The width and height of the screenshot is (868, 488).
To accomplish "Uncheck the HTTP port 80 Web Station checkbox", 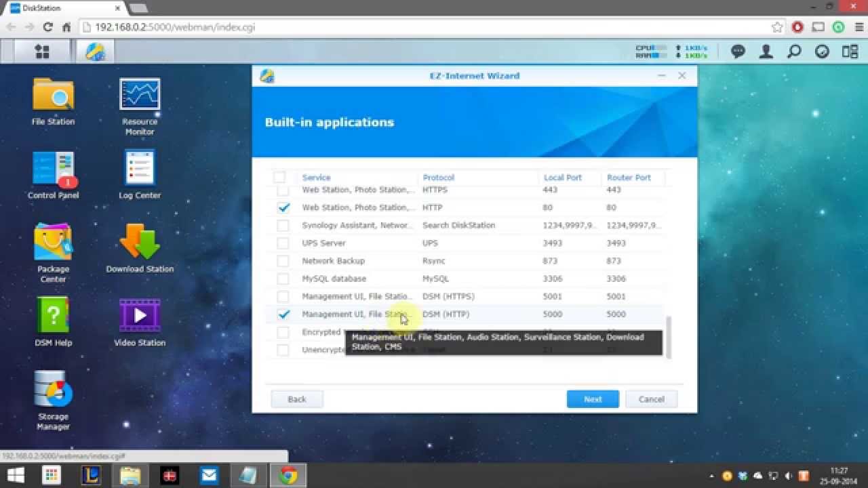I will [283, 207].
